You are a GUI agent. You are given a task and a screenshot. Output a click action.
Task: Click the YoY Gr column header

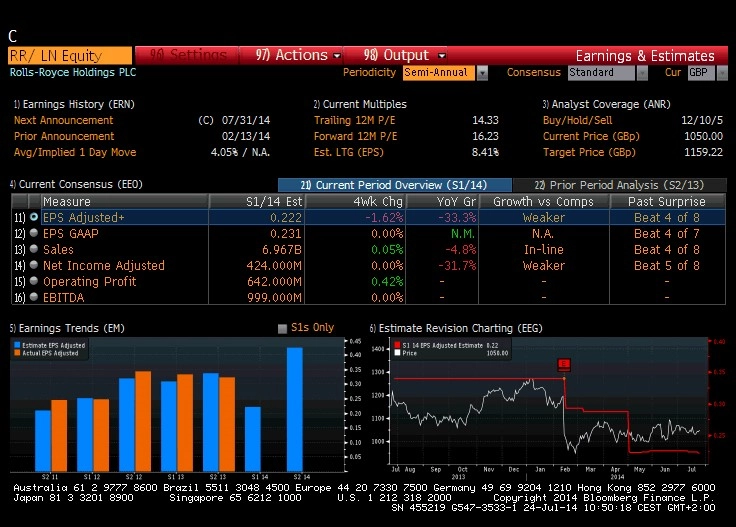pyautogui.click(x=442, y=201)
